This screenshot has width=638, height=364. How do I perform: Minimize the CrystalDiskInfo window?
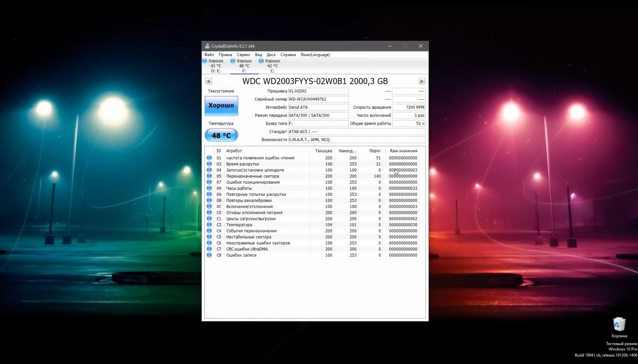[390, 46]
